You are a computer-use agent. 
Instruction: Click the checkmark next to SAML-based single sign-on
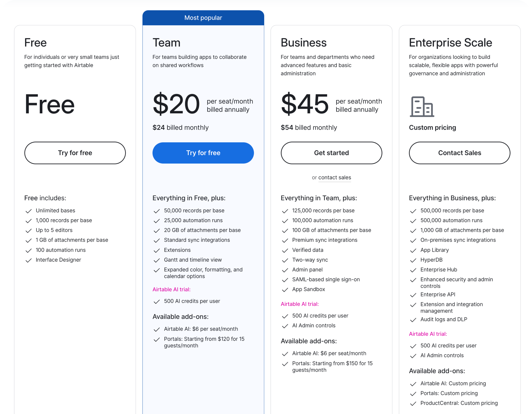tap(285, 280)
